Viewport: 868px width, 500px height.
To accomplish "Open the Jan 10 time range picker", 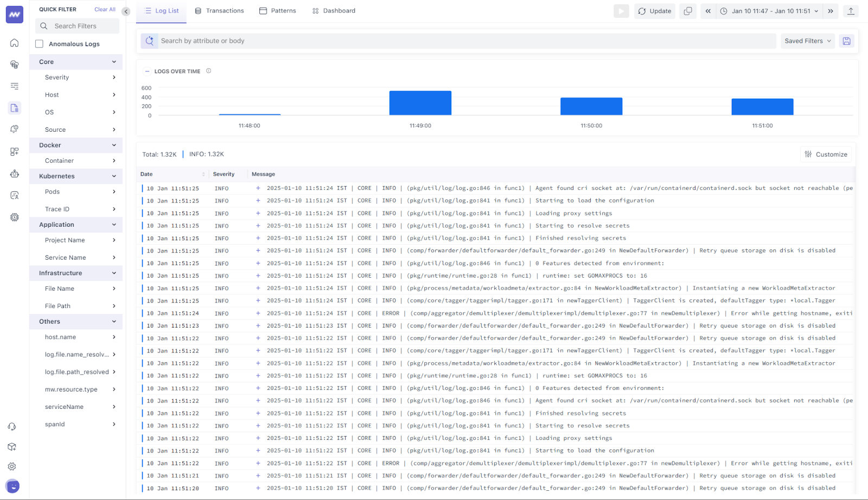I will (x=768, y=10).
